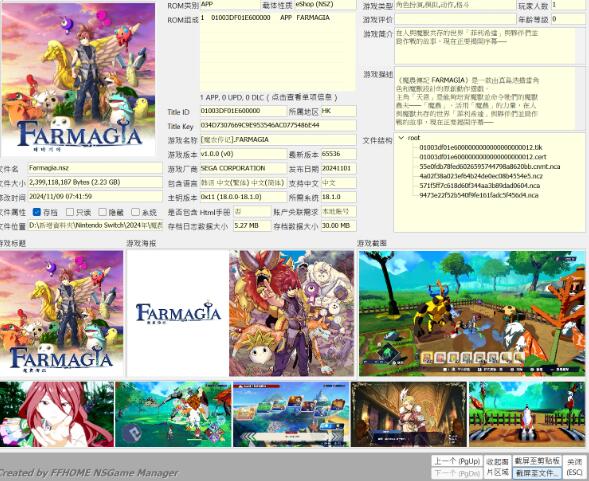Click the region field showing HK

(x=338, y=111)
